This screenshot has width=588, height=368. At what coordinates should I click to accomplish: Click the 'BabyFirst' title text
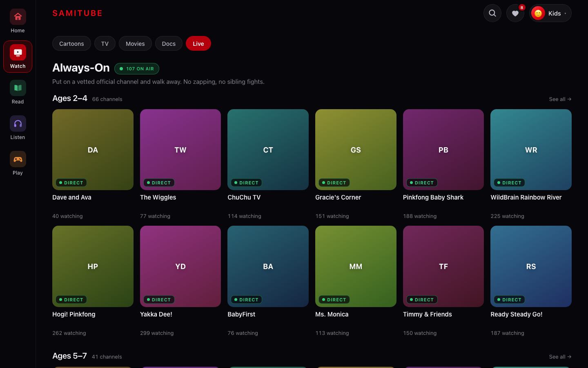241,314
